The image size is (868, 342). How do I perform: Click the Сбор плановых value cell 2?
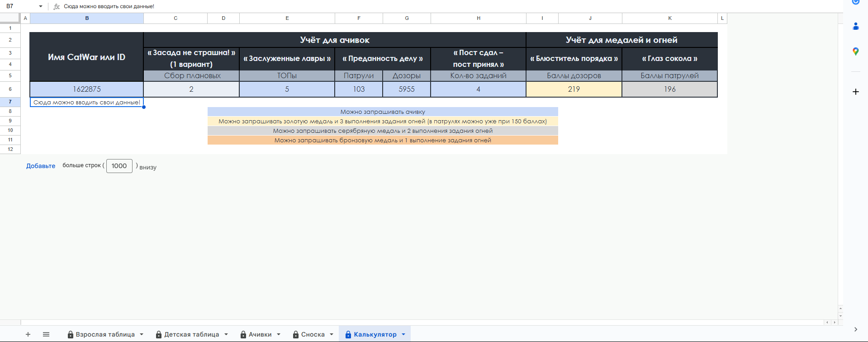point(191,89)
